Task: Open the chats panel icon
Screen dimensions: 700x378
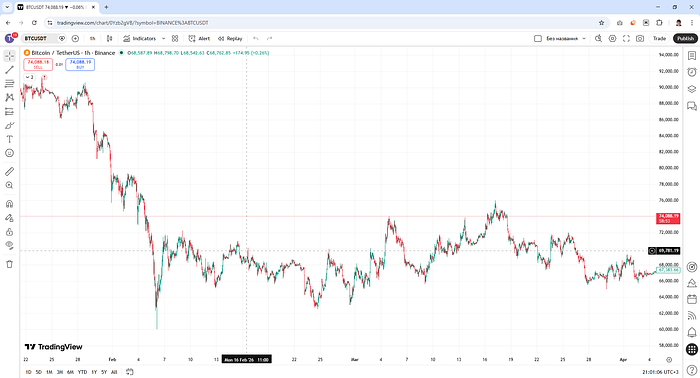Action: [x=692, y=106]
